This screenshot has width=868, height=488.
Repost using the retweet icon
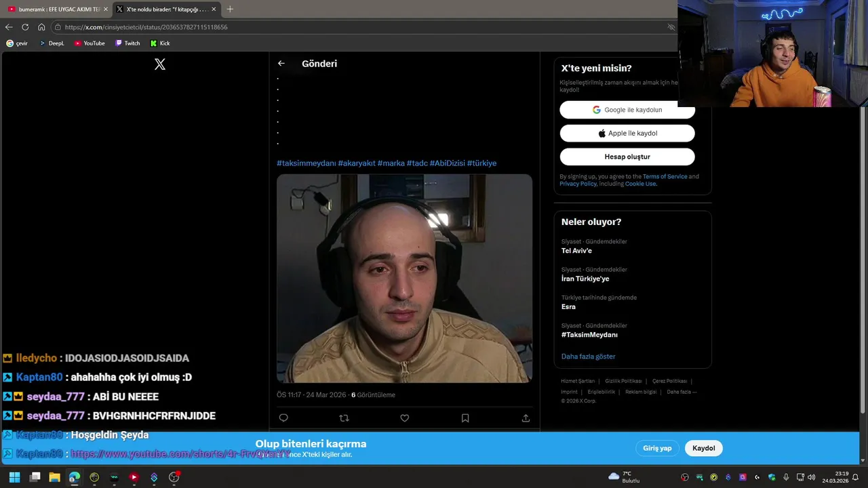(x=344, y=418)
